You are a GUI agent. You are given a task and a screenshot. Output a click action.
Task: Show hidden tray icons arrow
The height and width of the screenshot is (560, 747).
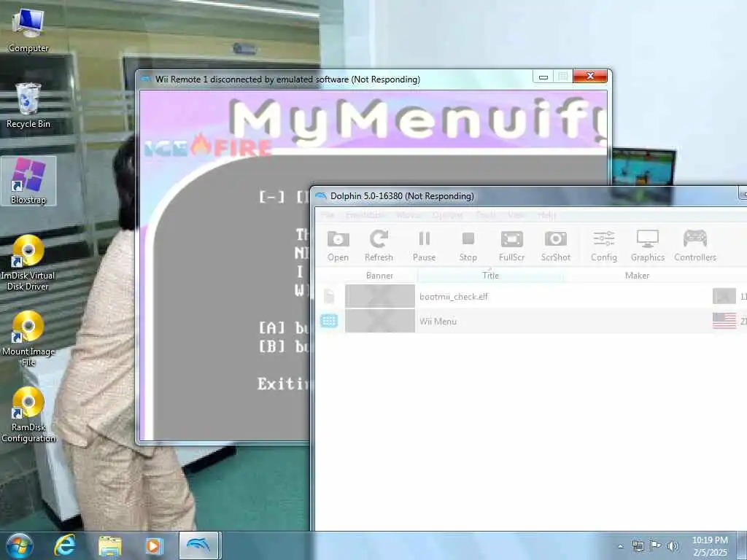tap(620, 546)
